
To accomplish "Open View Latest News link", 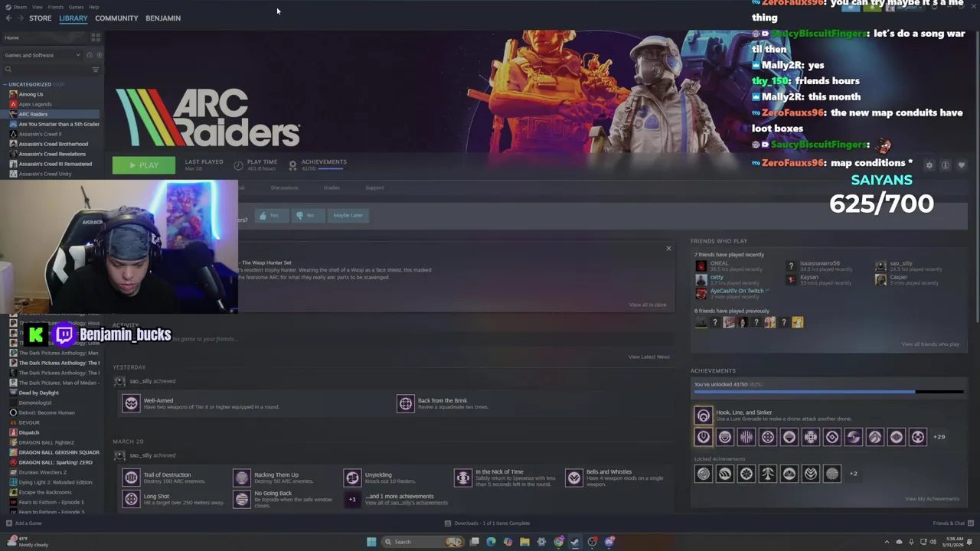I will 648,357.
